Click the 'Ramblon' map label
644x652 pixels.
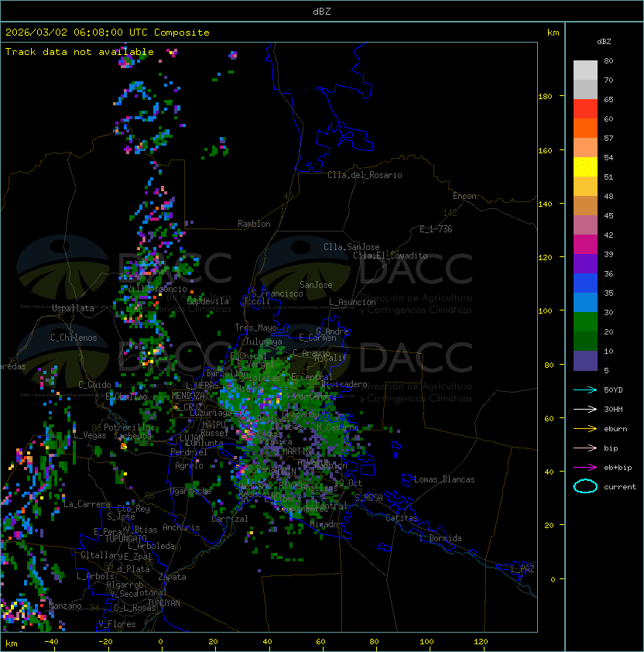point(254,224)
